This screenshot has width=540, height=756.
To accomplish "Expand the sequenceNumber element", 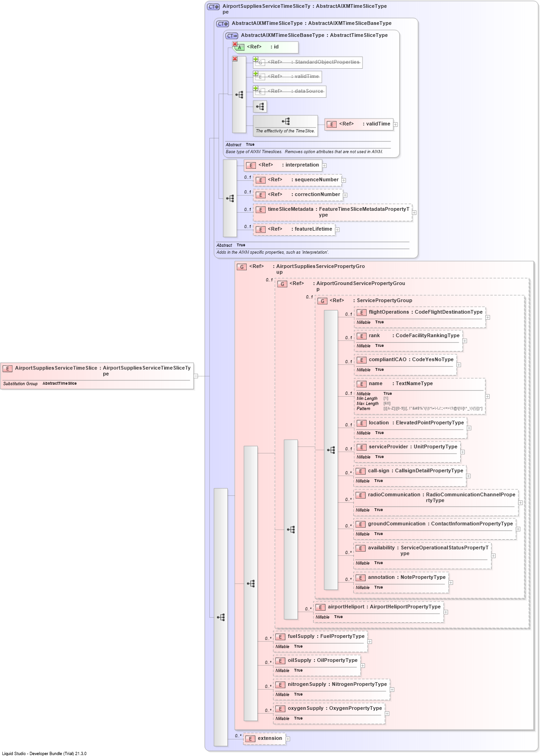I will (x=344, y=180).
